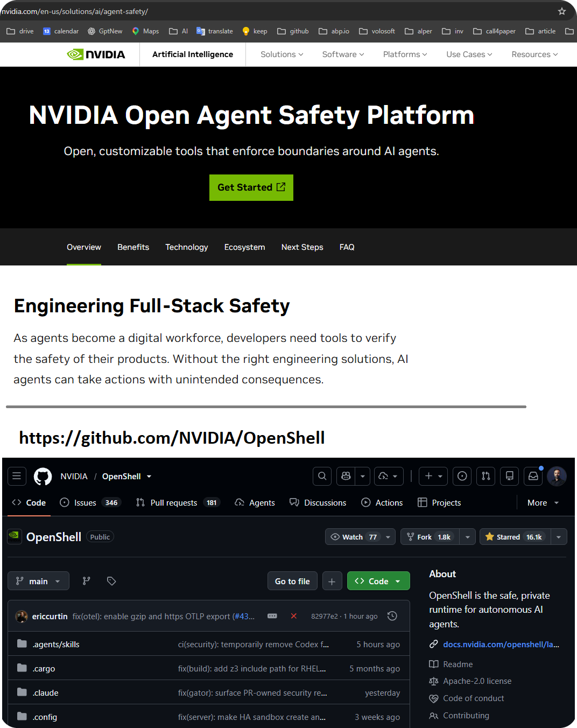Open the Starred lists dropdown arrow
Image resolution: width=577 pixels, height=728 pixels.
[559, 537]
